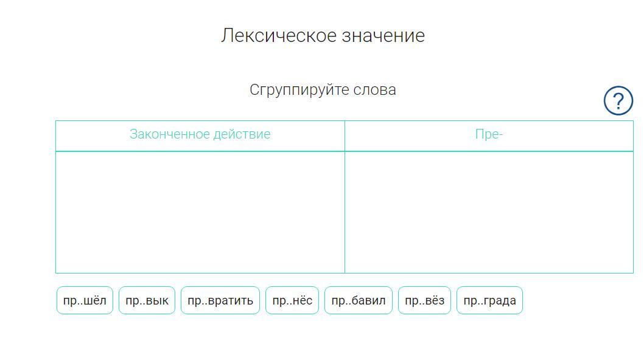Image resolution: width=644 pixels, height=341 pixels.
Task: Click the Законченное действие column header
Action: (200, 134)
